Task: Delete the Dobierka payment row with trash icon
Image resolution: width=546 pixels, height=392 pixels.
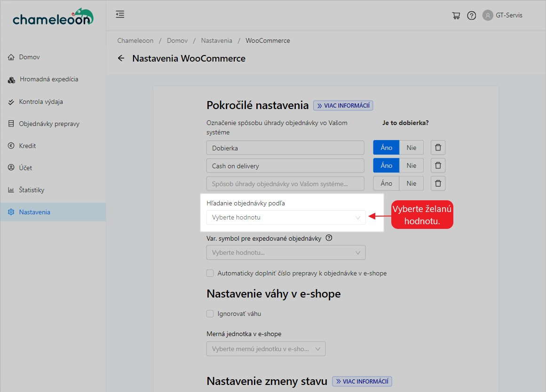Action: (x=438, y=148)
